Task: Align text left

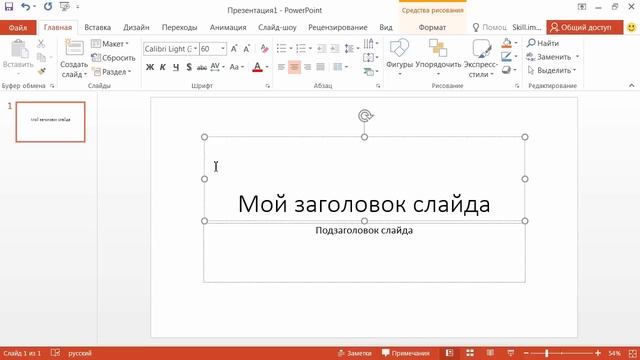Action: [281, 67]
